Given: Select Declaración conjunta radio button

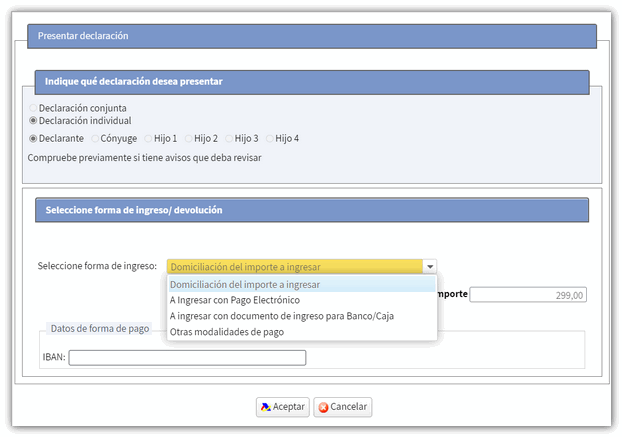Looking at the screenshot, I should [x=33, y=108].
